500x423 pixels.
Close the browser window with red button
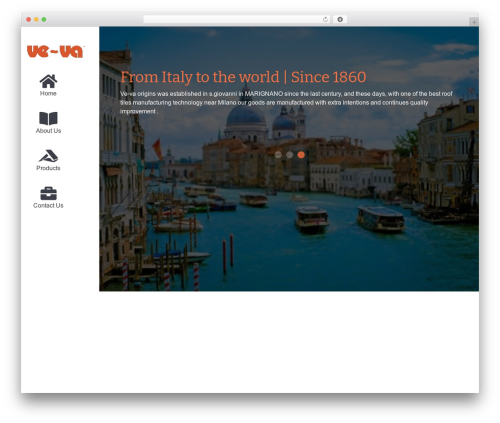[29, 19]
